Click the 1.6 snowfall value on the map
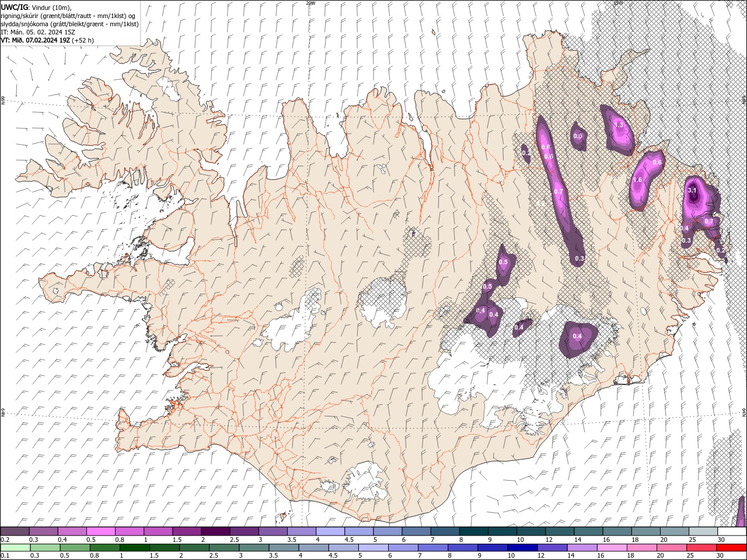 [x=637, y=180]
